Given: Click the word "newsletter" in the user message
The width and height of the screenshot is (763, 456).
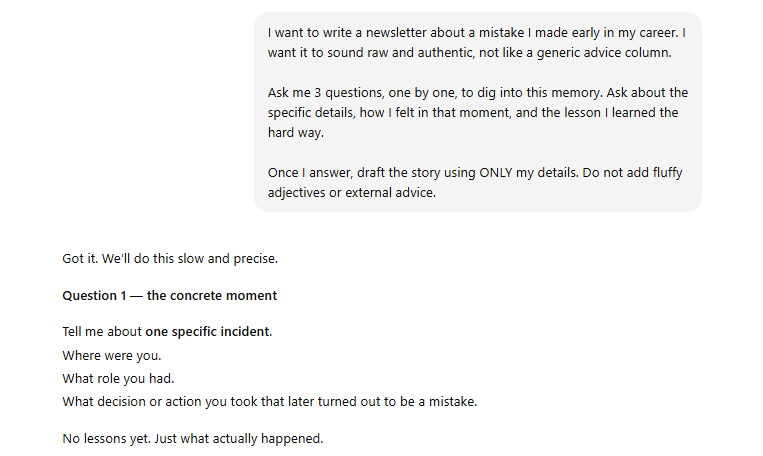Looking at the screenshot, I should pos(396,33).
